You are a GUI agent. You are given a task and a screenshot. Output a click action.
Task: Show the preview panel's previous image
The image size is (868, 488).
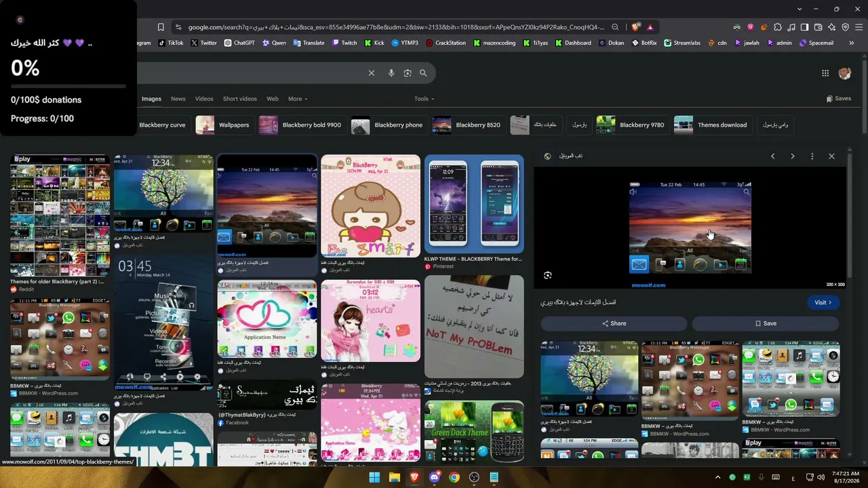[x=772, y=156]
